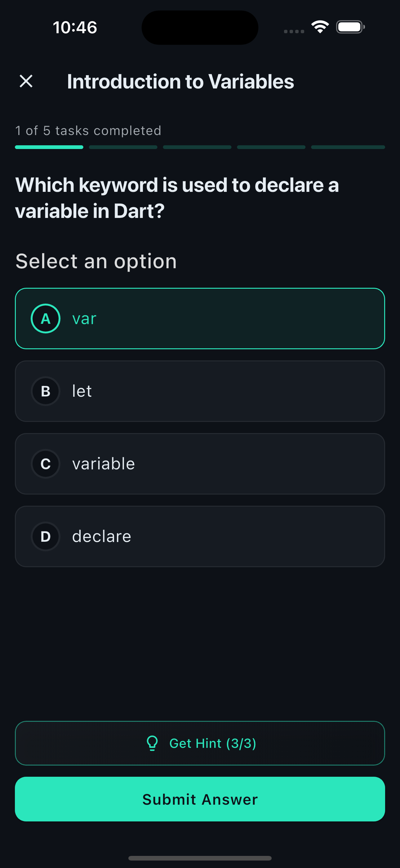Click the last progress bar segment
This screenshot has width=400, height=868.
tap(348, 147)
